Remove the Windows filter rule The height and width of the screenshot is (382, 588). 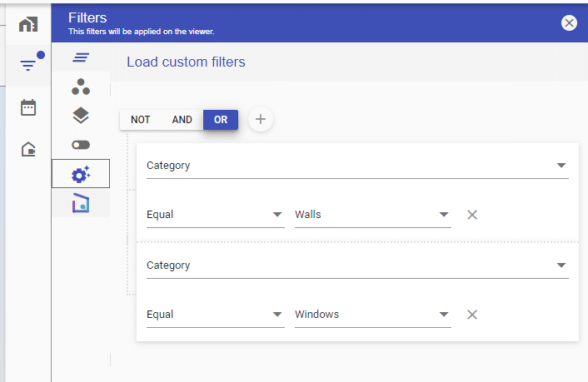click(x=472, y=315)
